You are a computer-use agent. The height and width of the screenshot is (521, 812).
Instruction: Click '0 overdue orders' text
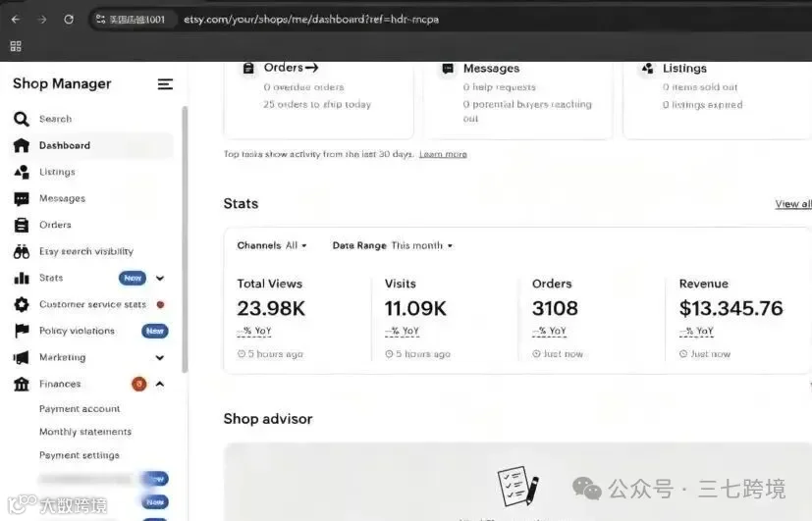coord(303,87)
